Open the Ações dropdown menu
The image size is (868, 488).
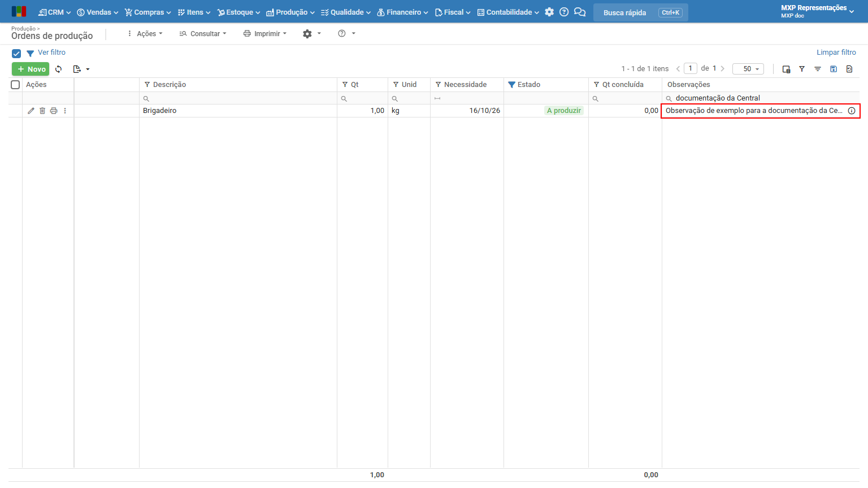click(145, 34)
